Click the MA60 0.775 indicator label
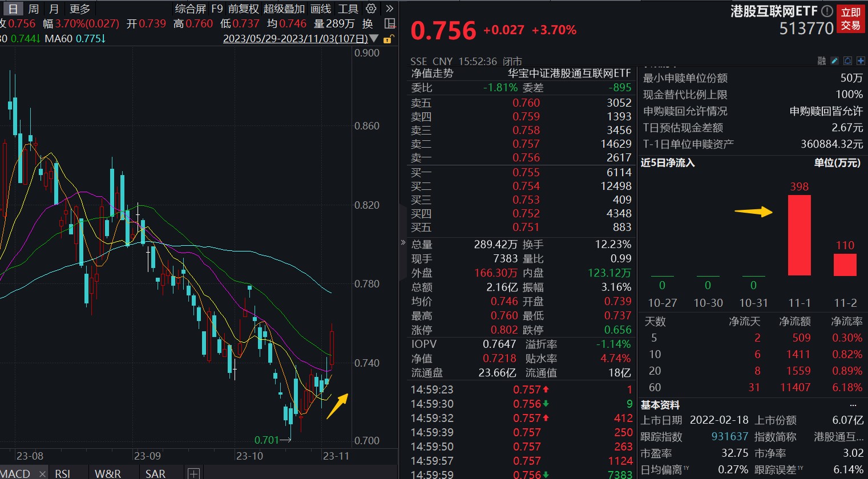Screen dimensions: 868x479 pyautogui.click(x=75, y=39)
